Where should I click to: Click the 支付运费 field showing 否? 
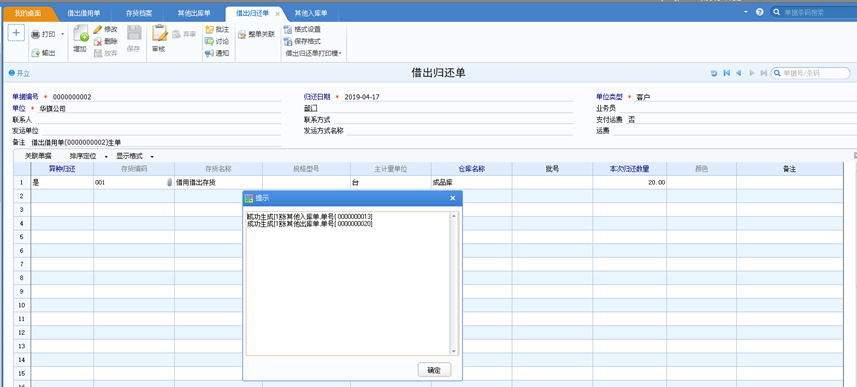coord(742,120)
